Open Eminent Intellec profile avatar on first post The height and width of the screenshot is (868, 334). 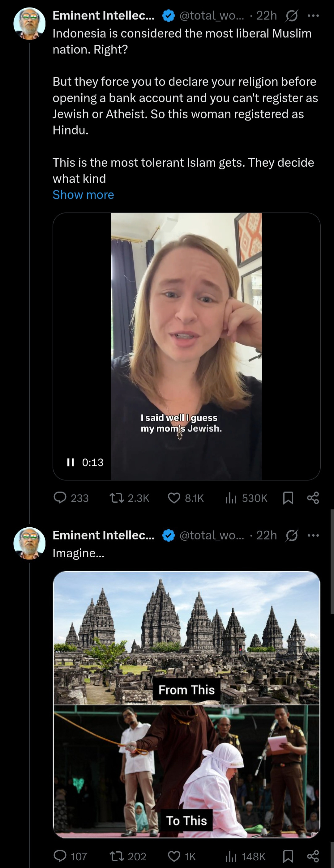29,23
